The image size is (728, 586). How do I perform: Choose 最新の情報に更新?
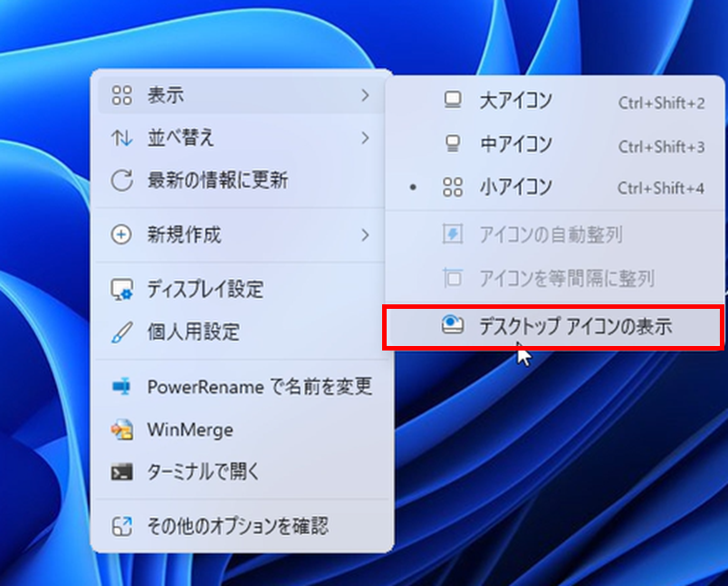point(241,180)
